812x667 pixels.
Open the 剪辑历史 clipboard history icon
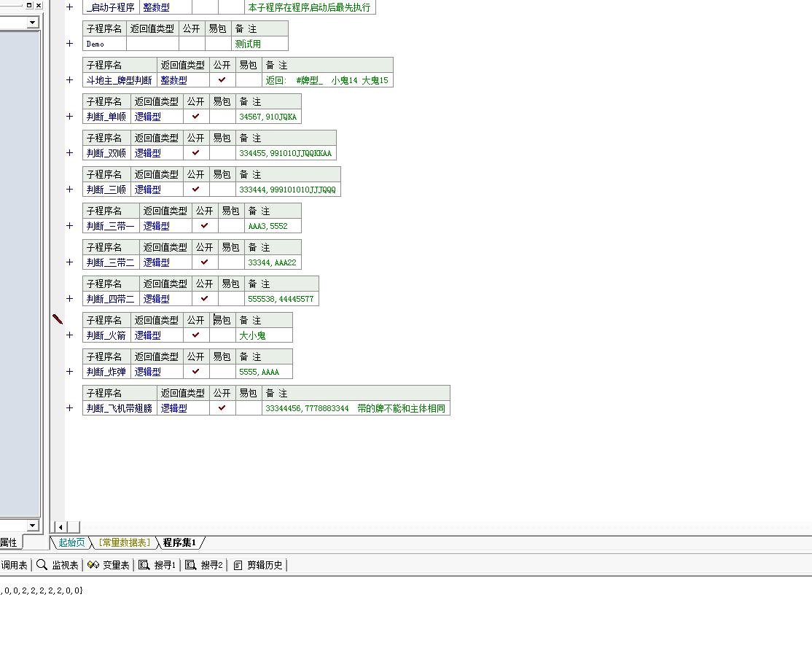238,565
